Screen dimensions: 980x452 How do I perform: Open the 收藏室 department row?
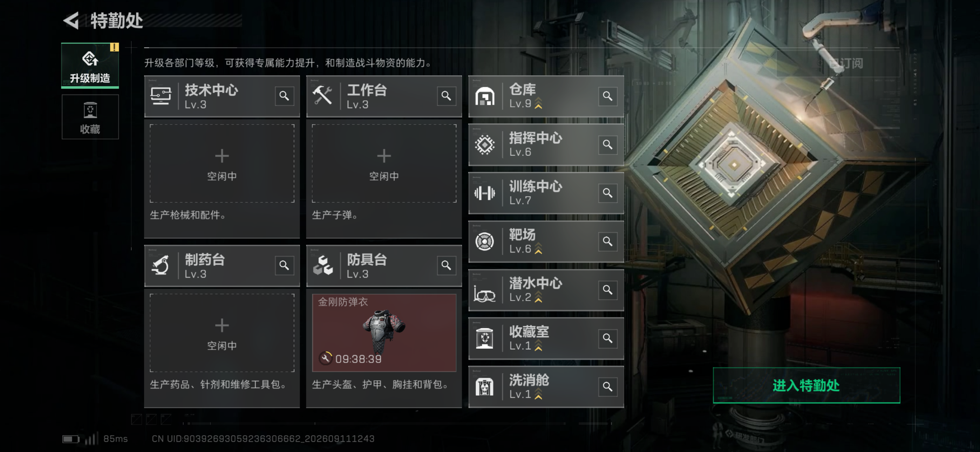pyautogui.click(x=546, y=338)
